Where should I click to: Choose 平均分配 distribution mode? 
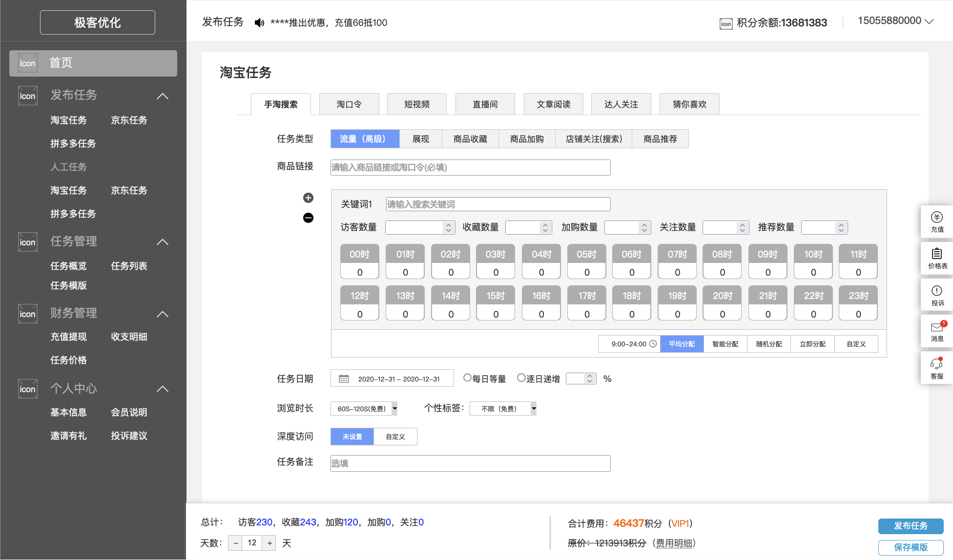coord(682,344)
